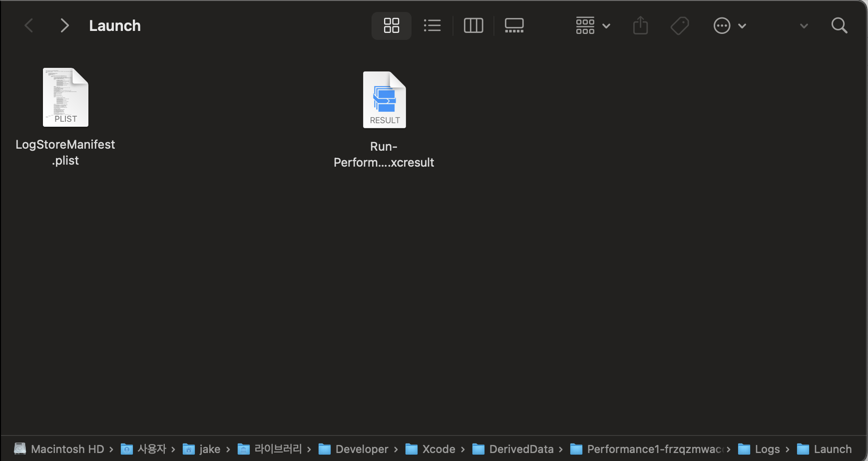Go to Logs folder in path bar
This screenshot has width=868, height=461.
coord(759,449)
